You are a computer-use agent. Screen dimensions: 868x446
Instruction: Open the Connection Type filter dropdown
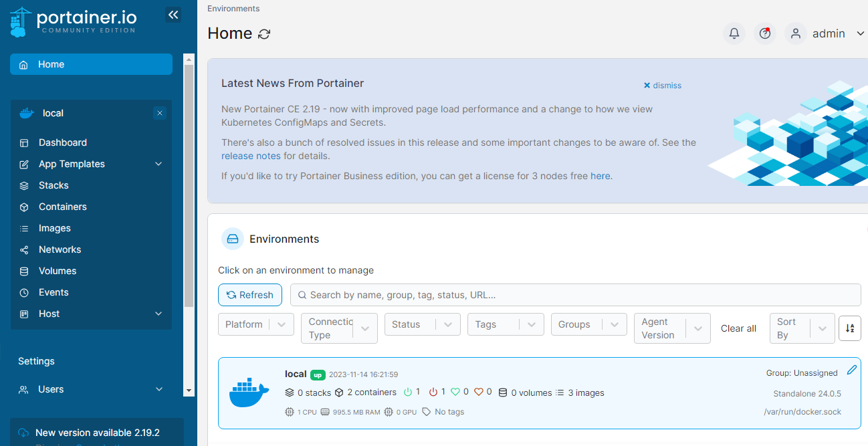tap(339, 328)
